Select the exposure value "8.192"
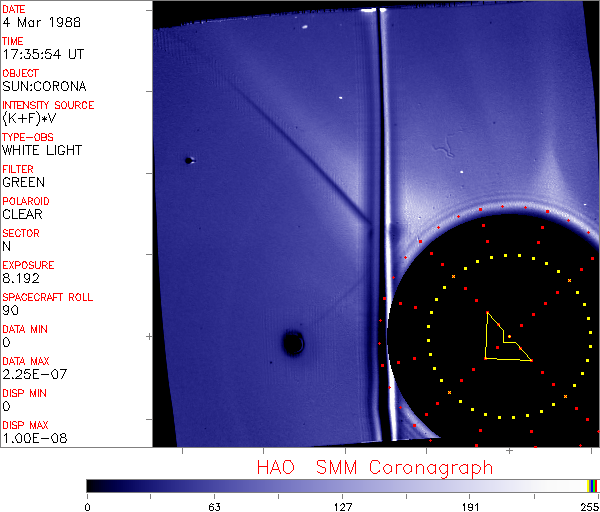600x512 pixels. click(20, 278)
